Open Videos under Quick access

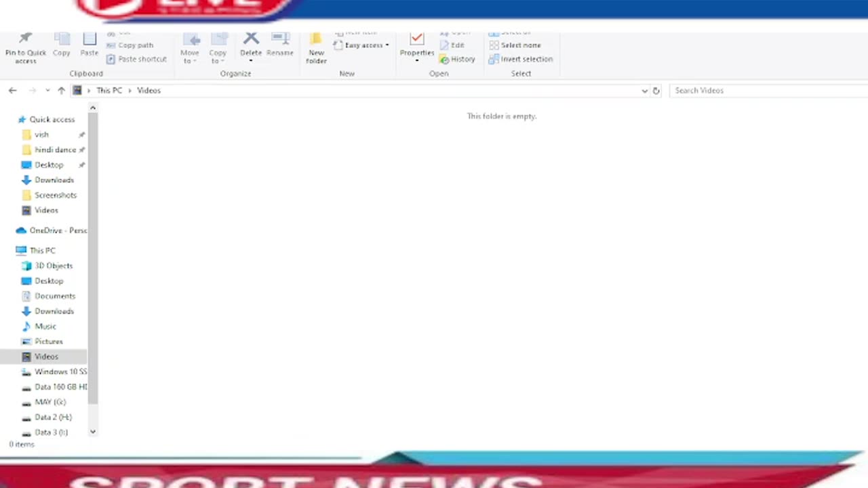46,210
